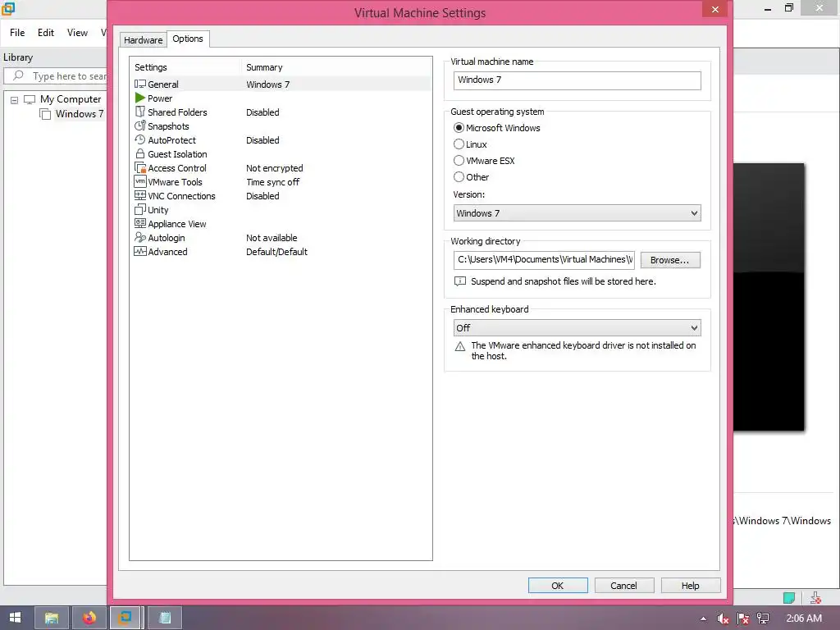
Task: Select the VNC Connections icon
Action: point(139,195)
